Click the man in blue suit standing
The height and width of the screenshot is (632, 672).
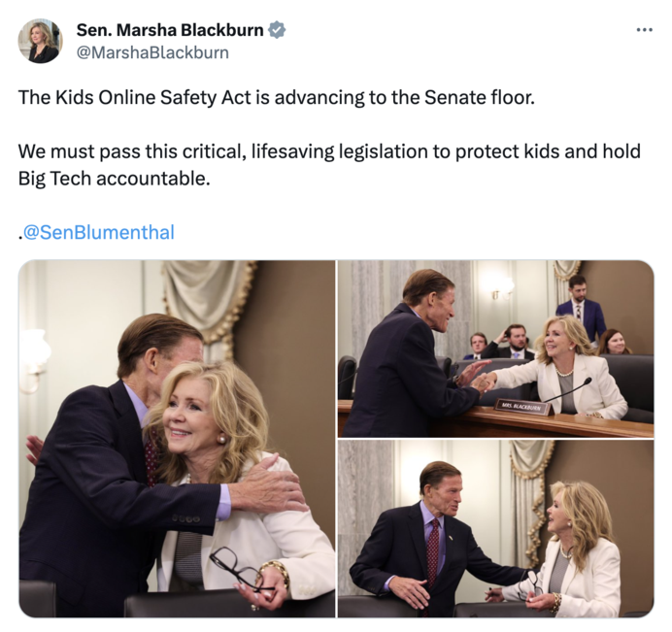581,307
